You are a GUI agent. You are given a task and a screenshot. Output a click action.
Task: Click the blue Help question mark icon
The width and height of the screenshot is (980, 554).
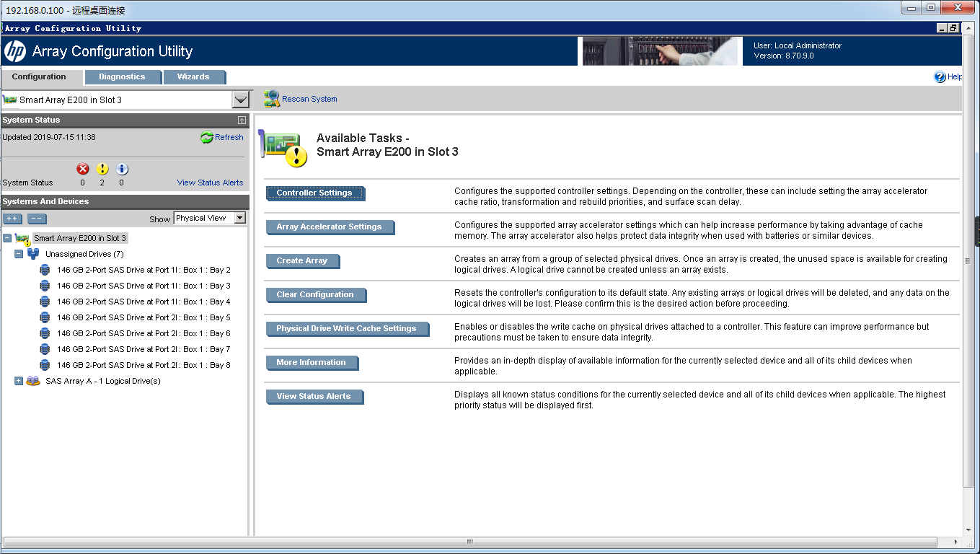940,76
